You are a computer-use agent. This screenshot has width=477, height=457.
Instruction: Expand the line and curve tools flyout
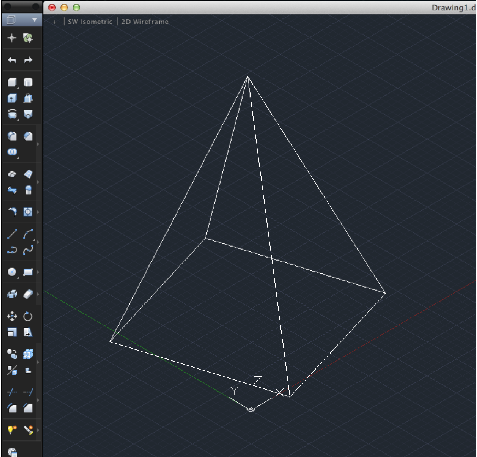pos(38,242)
